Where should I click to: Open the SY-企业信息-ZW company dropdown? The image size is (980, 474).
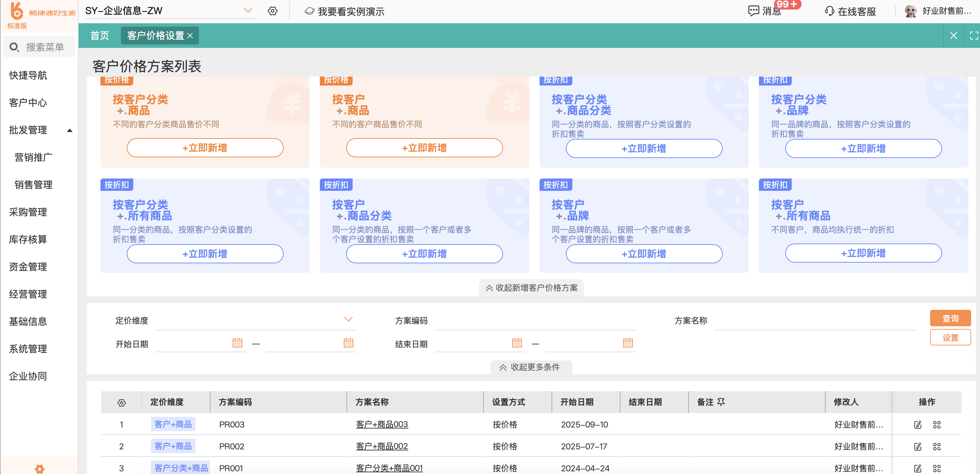(x=248, y=11)
